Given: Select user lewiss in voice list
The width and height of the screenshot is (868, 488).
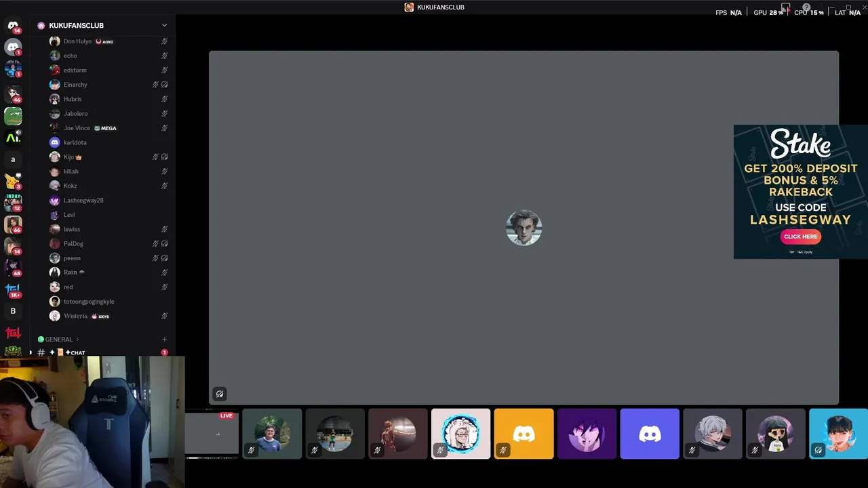Looking at the screenshot, I should (108, 229).
